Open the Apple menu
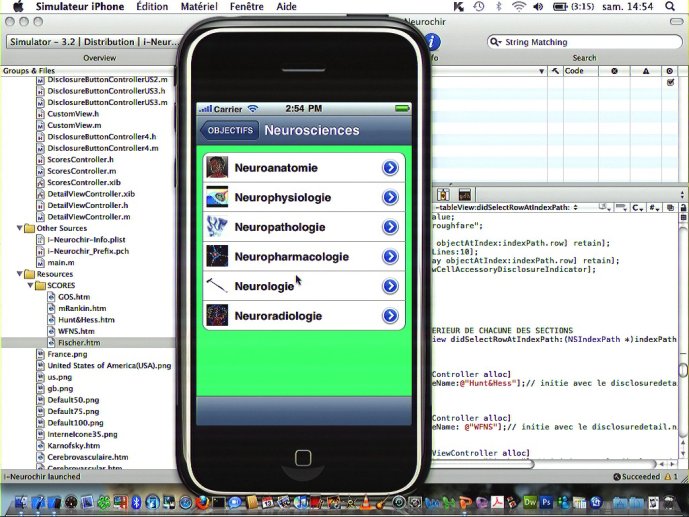This screenshot has height=517, width=689. 18,6
